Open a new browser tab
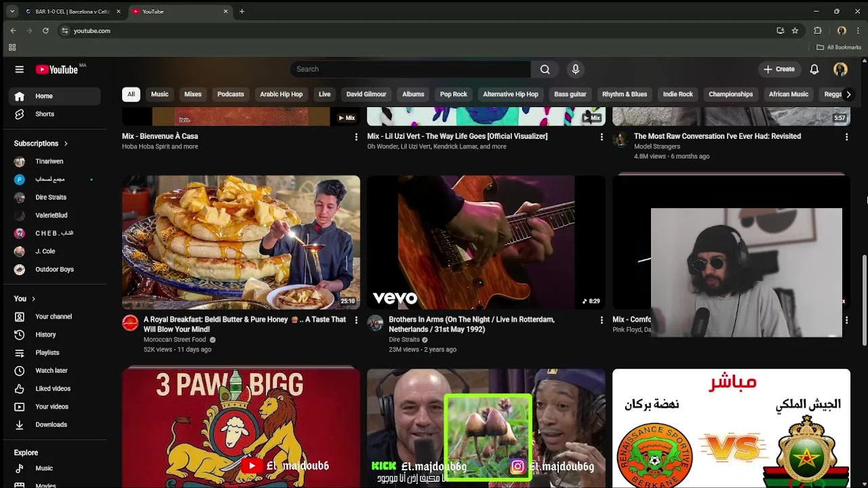The width and height of the screenshot is (868, 488). [241, 12]
